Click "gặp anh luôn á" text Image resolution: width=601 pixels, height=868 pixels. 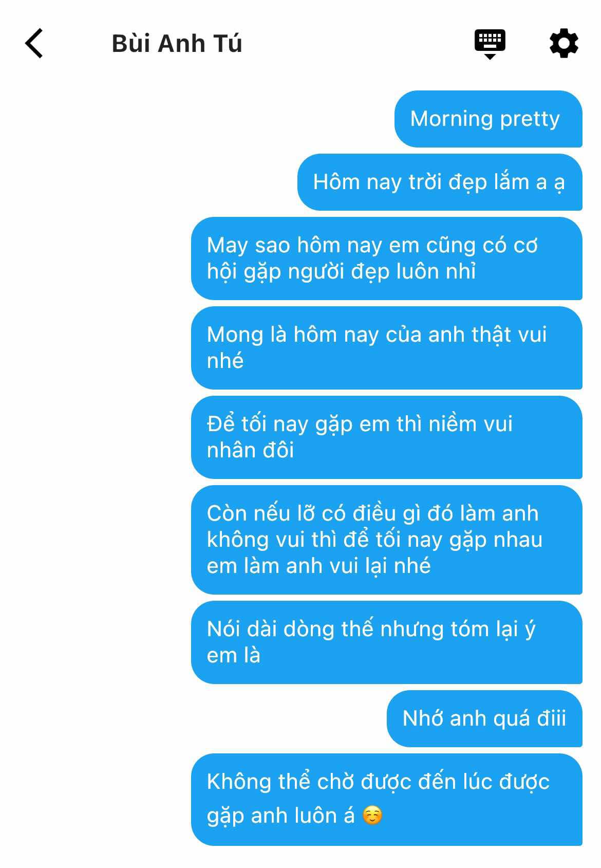tap(281, 817)
